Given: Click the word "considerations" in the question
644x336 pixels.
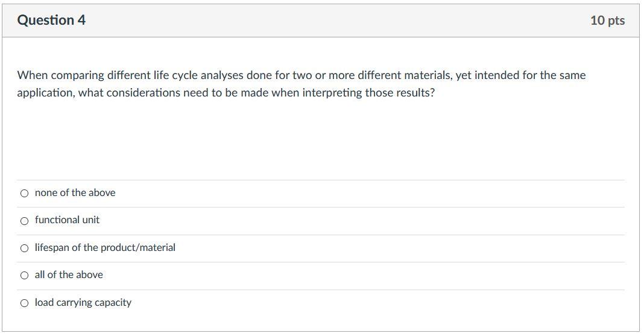Looking at the screenshot, I should 143,93.
